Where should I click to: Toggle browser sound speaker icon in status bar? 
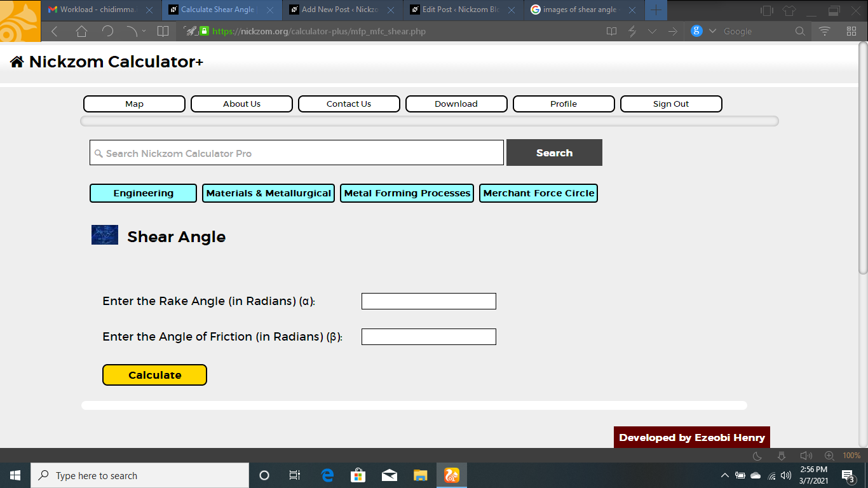pyautogui.click(x=806, y=456)
